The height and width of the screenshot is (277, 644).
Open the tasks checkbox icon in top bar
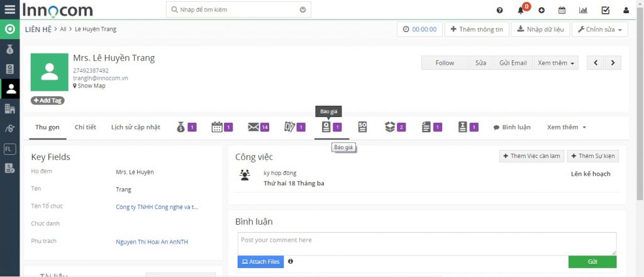(x=606, y=10)
